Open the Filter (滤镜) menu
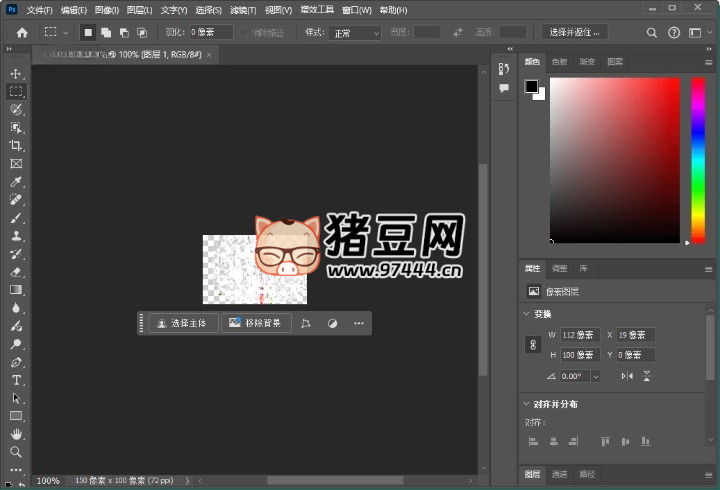This screenshot has height=490, width=720. 243,10
